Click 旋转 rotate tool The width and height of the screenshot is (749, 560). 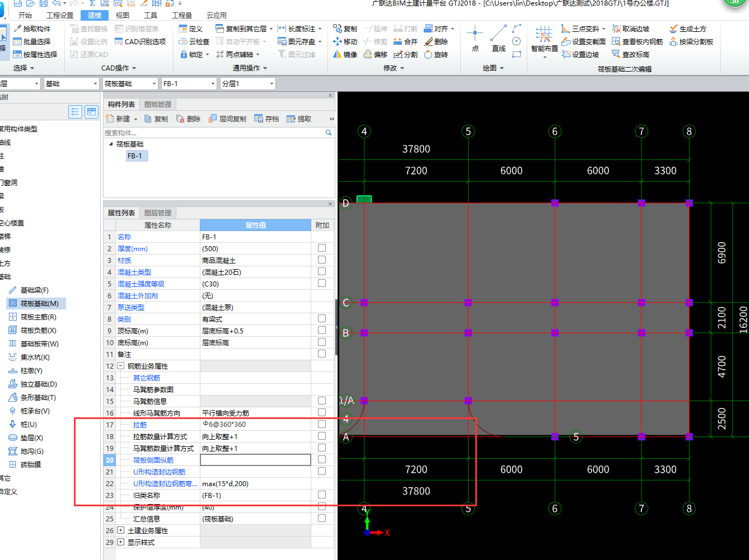coord(436,54)
